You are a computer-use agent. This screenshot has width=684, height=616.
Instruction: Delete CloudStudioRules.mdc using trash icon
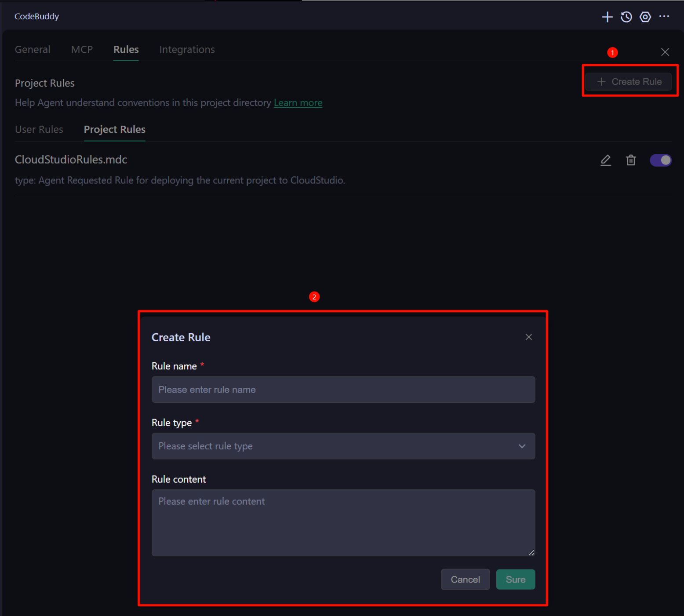click(x=631, y=160)
